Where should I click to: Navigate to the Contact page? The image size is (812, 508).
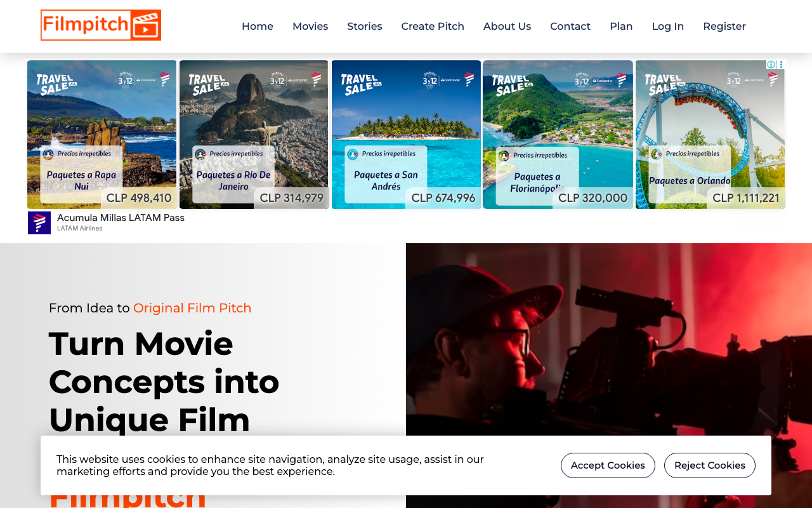coord(570,26)
